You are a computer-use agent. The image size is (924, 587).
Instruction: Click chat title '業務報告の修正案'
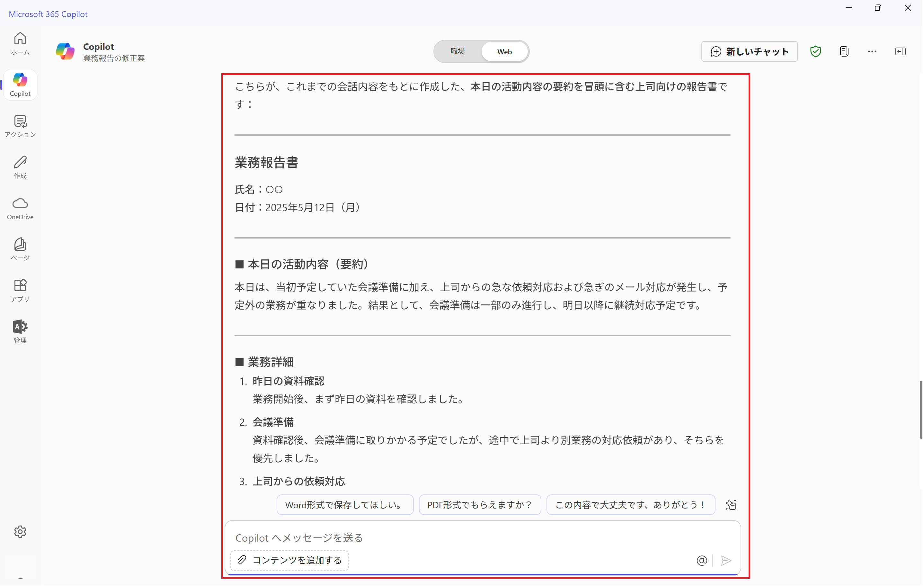tap(114, 59)
